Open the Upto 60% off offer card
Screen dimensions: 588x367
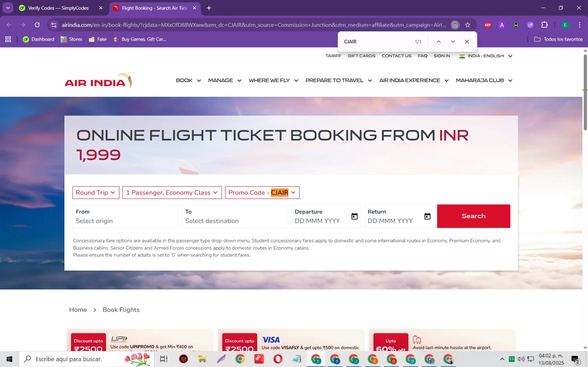click(442, 340)
